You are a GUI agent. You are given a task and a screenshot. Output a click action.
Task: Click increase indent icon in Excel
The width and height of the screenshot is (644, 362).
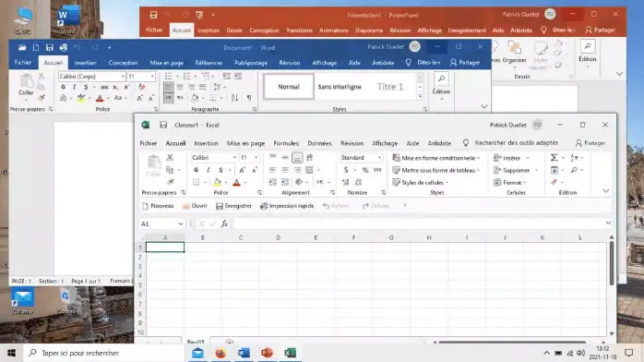tap(285, 182)
